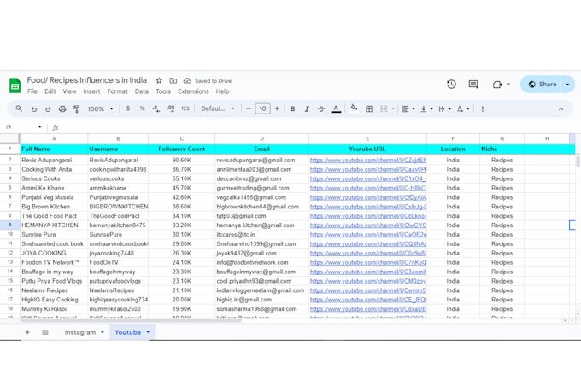
Task: Click the font size field showing 10
Action: click(262, 108)
